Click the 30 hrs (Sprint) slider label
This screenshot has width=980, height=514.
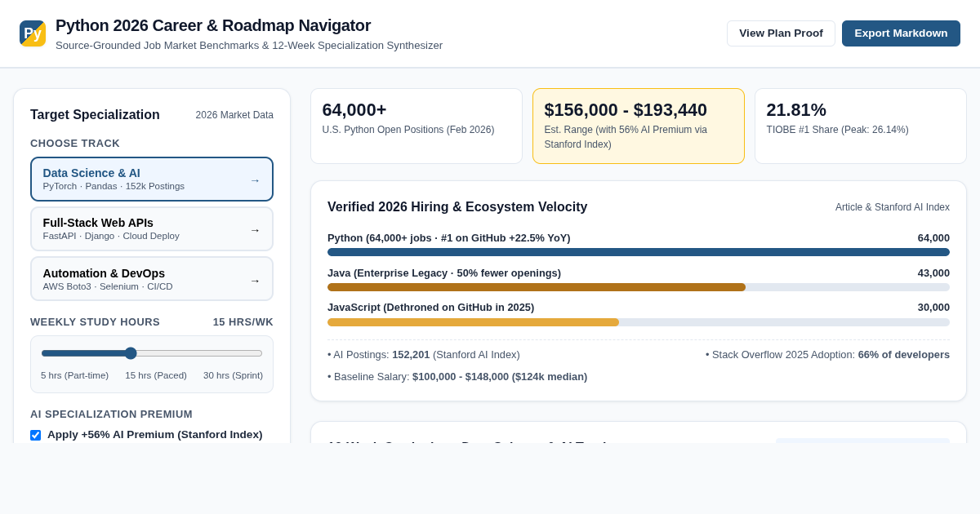click(233, 375)
